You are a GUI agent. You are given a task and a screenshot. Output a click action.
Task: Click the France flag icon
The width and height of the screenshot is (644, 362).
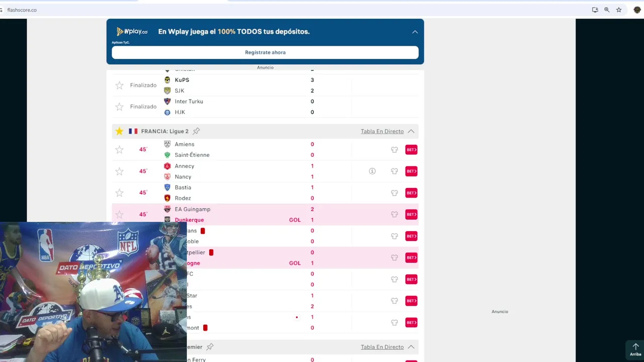point(133,131)
